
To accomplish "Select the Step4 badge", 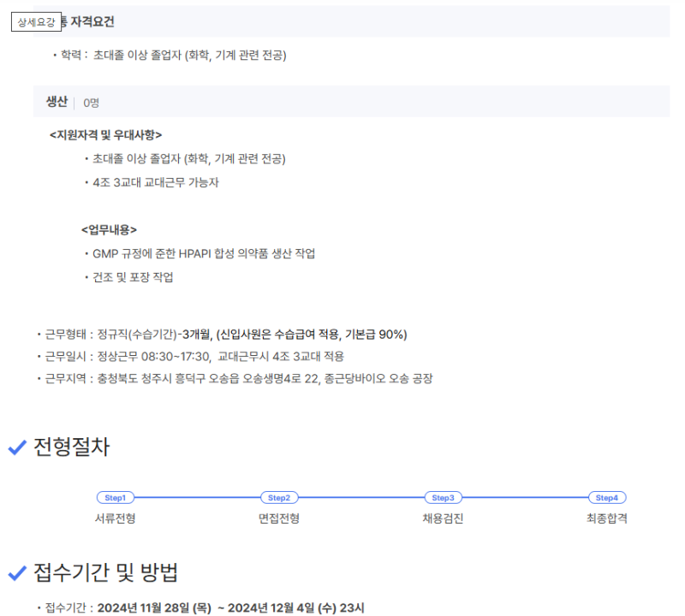I will click(606, 498).
